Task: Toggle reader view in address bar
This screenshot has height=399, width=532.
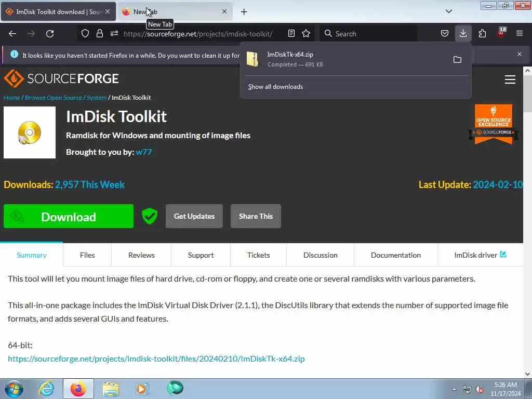Action: pyautogui.click(x=291, y=33)
